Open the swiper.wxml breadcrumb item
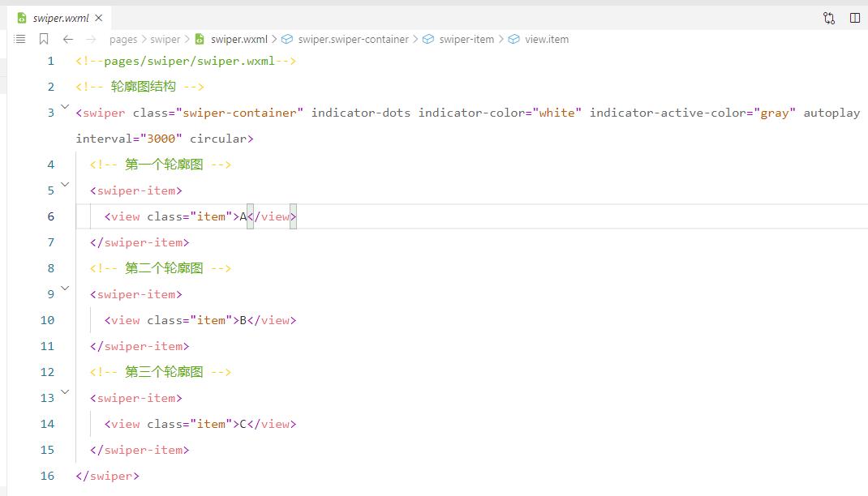 click(x=238, y=39)
